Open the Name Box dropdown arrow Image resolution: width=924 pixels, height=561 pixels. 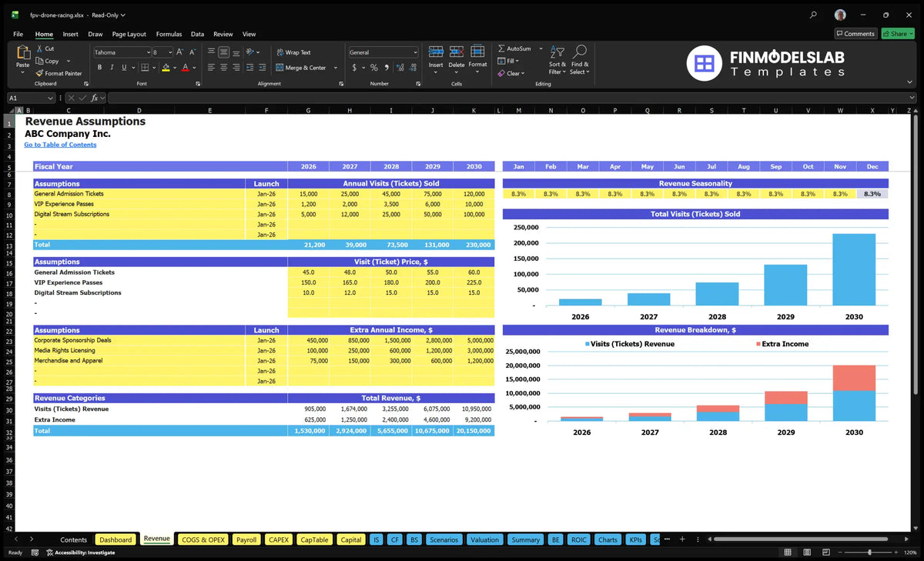(51, 98)
